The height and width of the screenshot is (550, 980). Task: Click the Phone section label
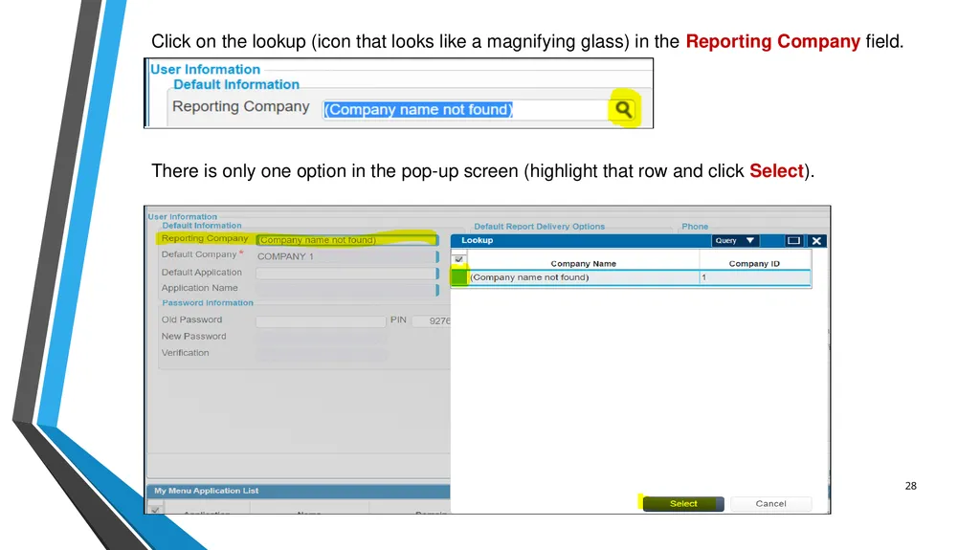(695, 227)
